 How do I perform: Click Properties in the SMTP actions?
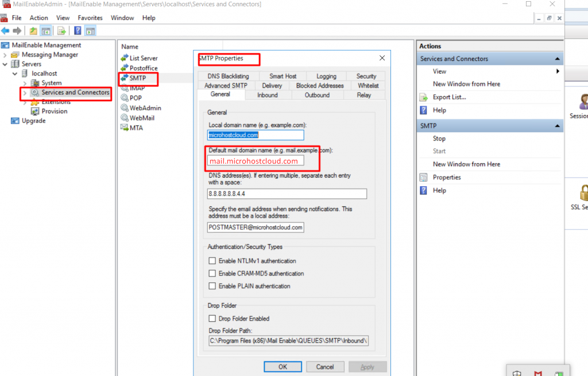[x=447, y=177]
